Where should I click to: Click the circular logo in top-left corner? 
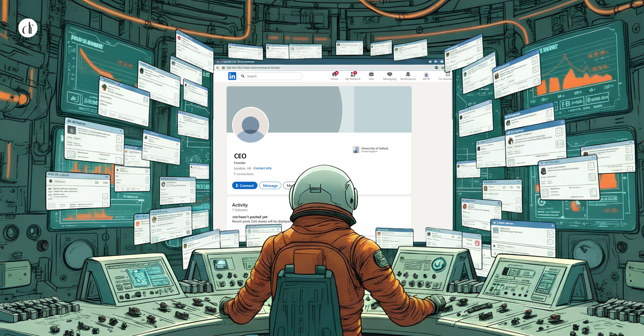(28, 28)
